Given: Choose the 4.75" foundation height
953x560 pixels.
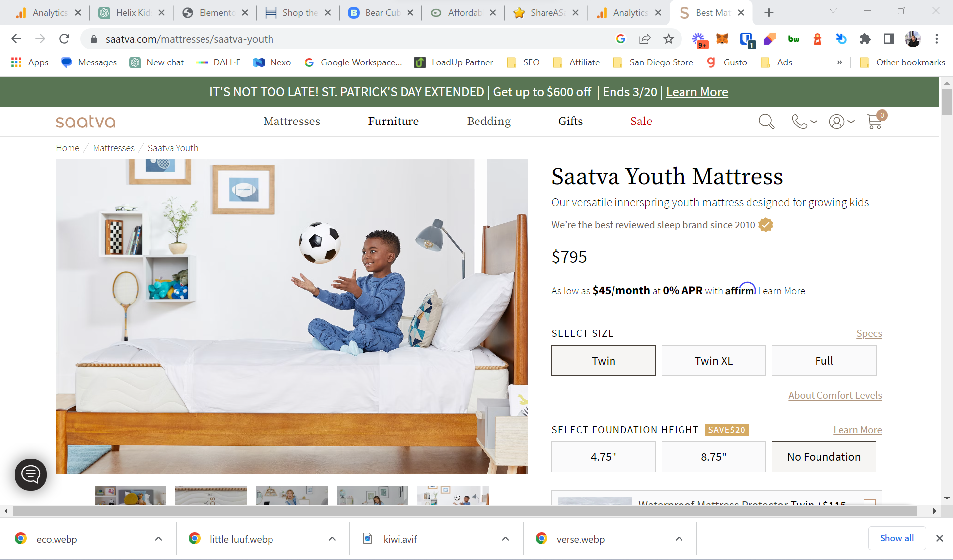Looking at the screenshot, I should point(603,457).
